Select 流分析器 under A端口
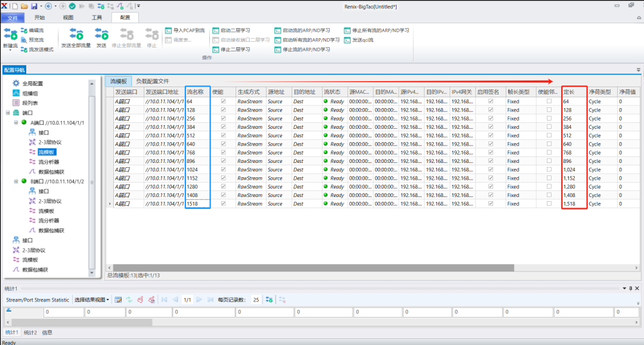Viewport: 644px width, 345px height. coord(48,162)
